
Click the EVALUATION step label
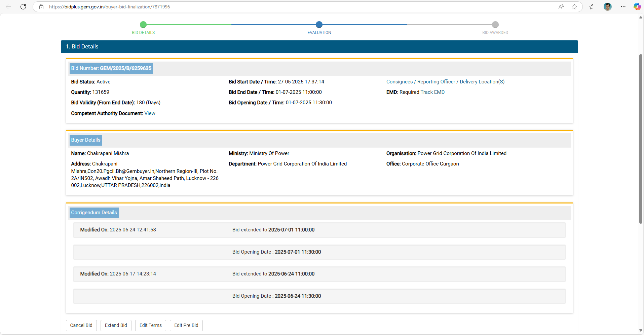[x=319, y=33]
